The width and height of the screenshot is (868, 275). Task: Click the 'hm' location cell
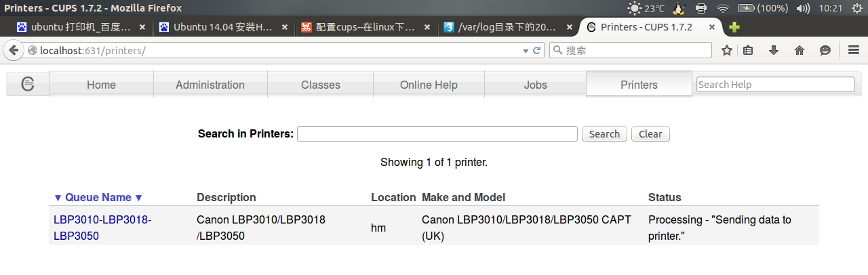click(x=378, y=228)
